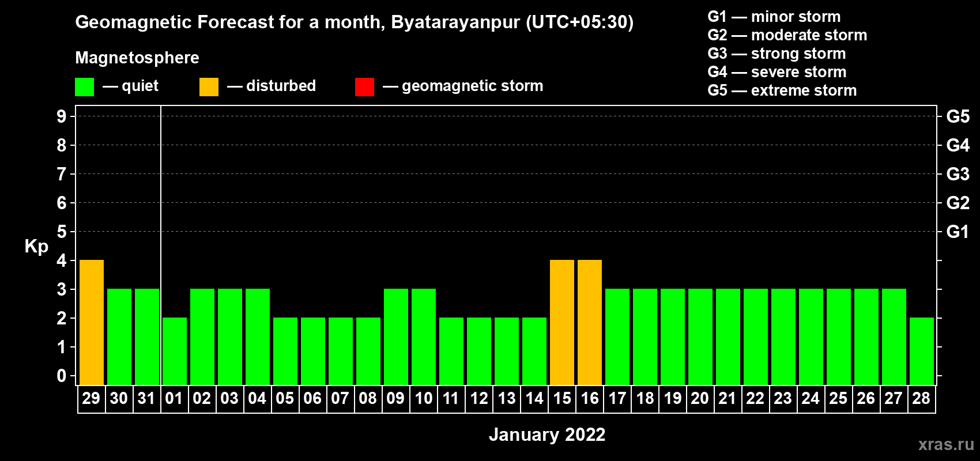Click the Kp value 0 on left axis
Image resolution: width=980 pixels, height=461 pixels.
62,376
